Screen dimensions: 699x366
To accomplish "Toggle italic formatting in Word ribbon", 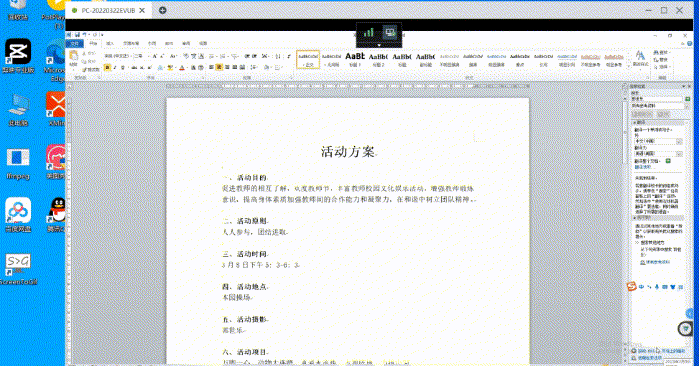I will click(115, 67).
